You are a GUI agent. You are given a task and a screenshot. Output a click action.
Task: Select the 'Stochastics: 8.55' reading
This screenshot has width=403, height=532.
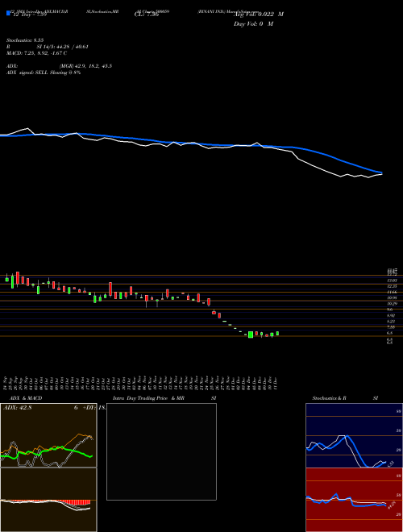24,39
